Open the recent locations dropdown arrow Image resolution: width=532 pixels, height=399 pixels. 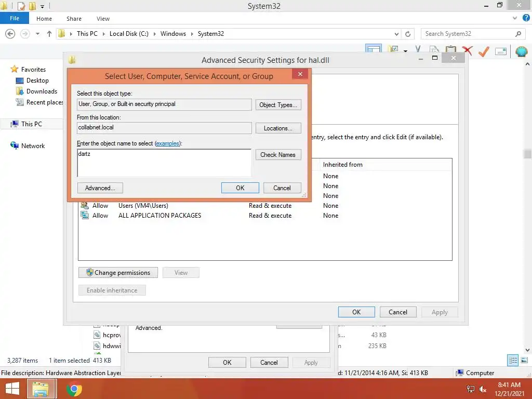point(37,34)
